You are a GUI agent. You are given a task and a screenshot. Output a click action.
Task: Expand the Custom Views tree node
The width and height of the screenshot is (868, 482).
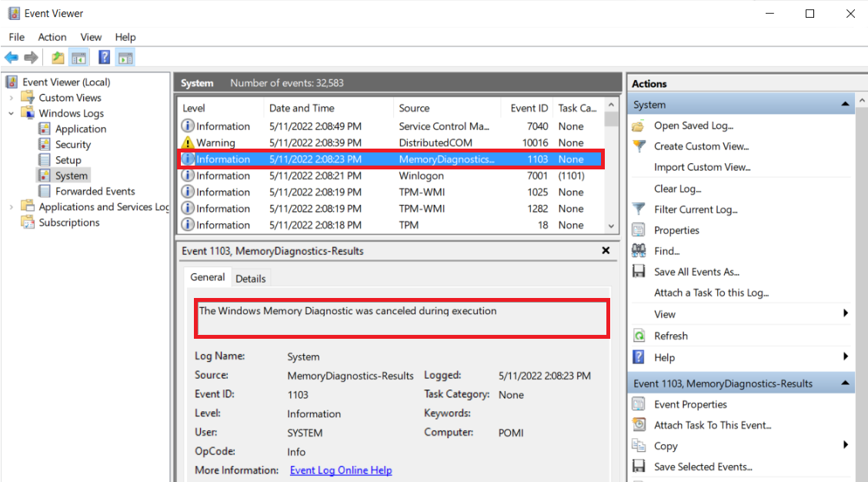pos(11,98)
